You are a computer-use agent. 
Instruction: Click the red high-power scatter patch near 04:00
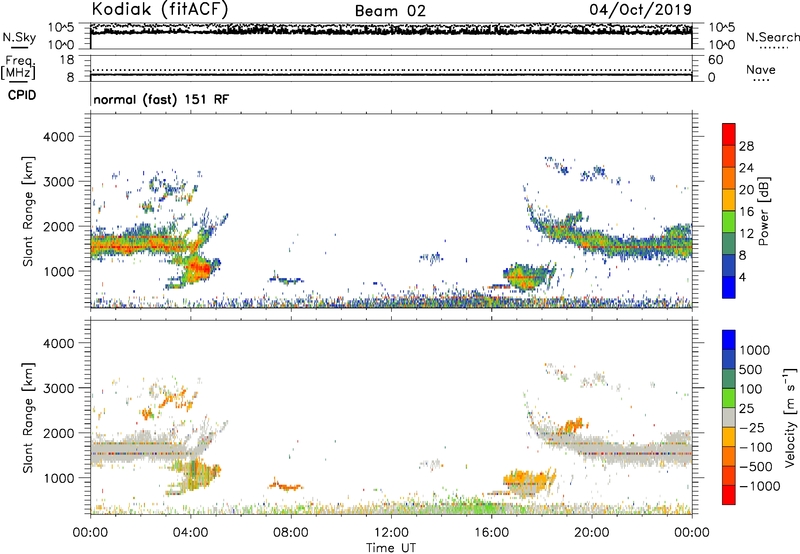tap(198, 267)
